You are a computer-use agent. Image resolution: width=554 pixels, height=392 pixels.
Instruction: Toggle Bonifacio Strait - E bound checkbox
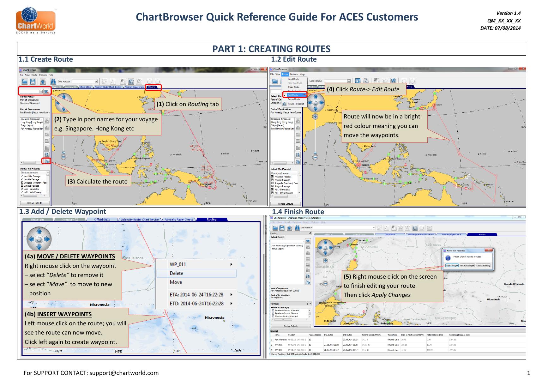tap(273, 313)
